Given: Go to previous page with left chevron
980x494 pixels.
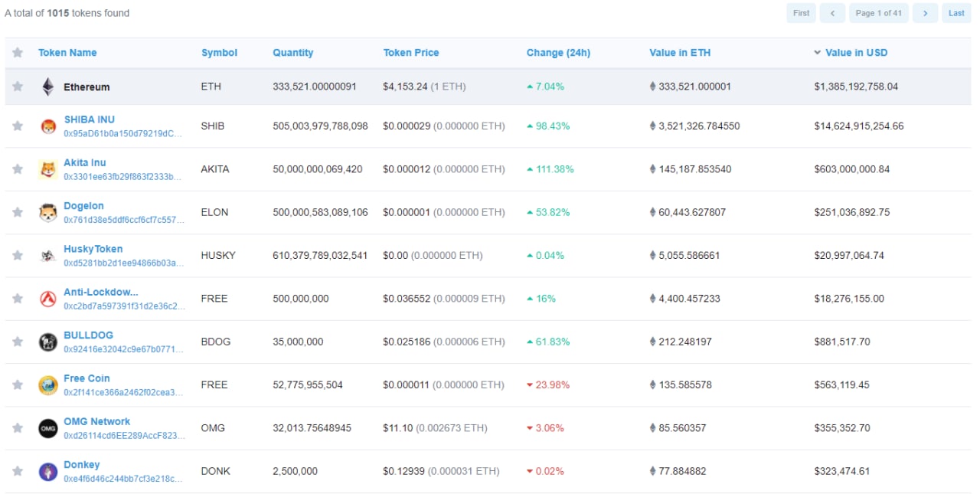Looking at the screenshot, I should pos(831,13).
